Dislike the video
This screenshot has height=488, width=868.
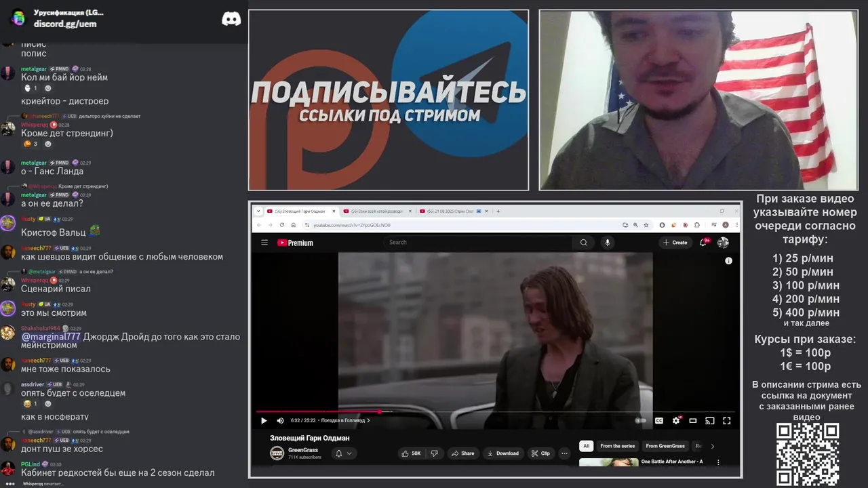(435, 453)
